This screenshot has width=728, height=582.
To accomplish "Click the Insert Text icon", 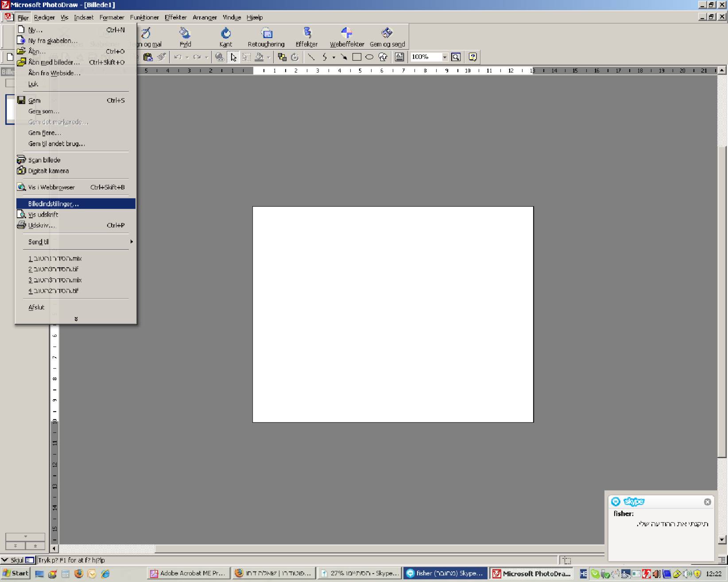I will [399, 57].
